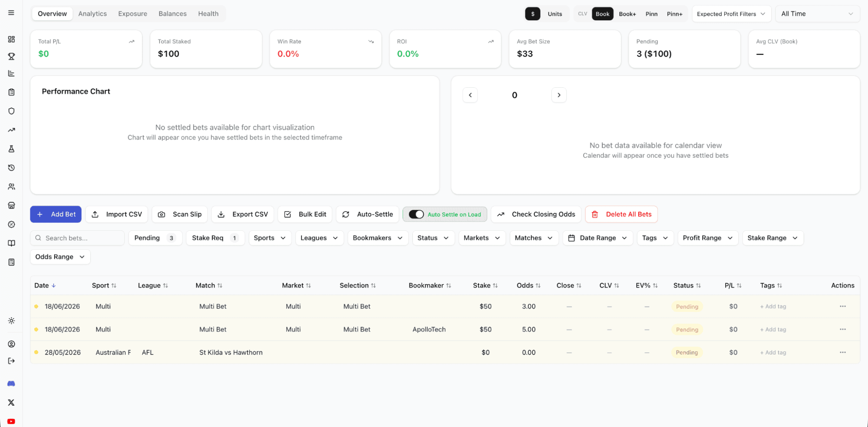
Task: Open the All Time timeframe dropdown
Action: tap(817, 14)
